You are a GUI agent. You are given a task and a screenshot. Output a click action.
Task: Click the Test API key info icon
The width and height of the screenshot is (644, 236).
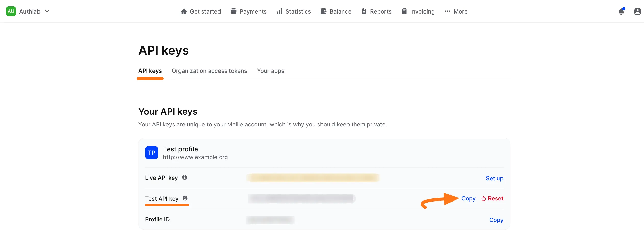click(x=185, y=198)
